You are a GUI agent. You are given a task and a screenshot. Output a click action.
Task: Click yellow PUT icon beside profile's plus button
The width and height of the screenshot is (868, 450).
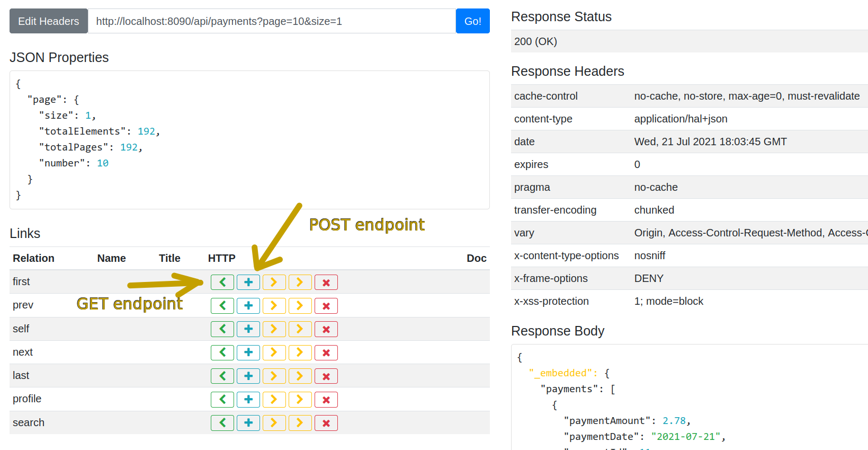(274, 400)
